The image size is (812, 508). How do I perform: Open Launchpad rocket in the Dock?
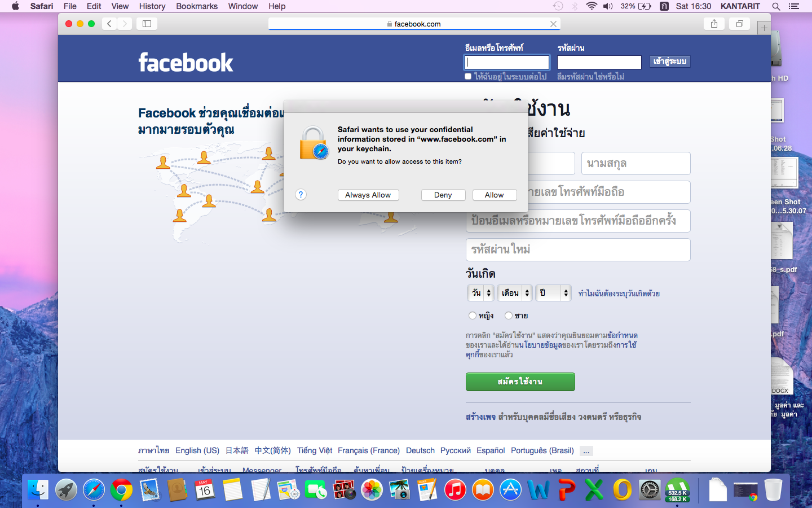[66, 489]
